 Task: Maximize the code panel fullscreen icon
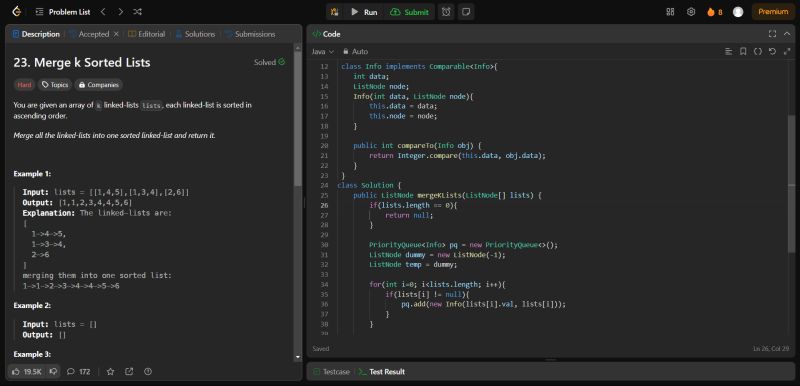pos(772,34)
